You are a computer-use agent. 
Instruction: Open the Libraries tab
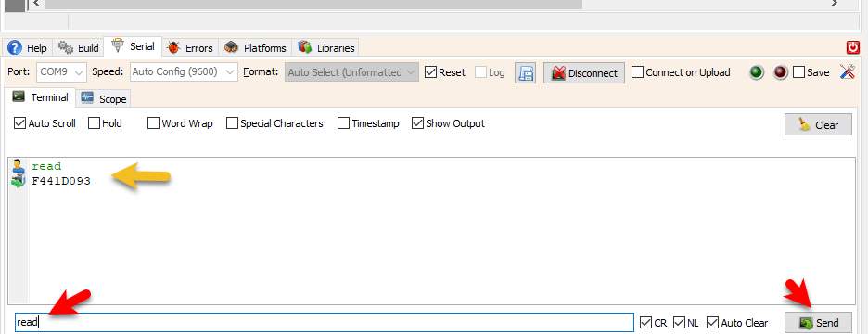(326, 48)
